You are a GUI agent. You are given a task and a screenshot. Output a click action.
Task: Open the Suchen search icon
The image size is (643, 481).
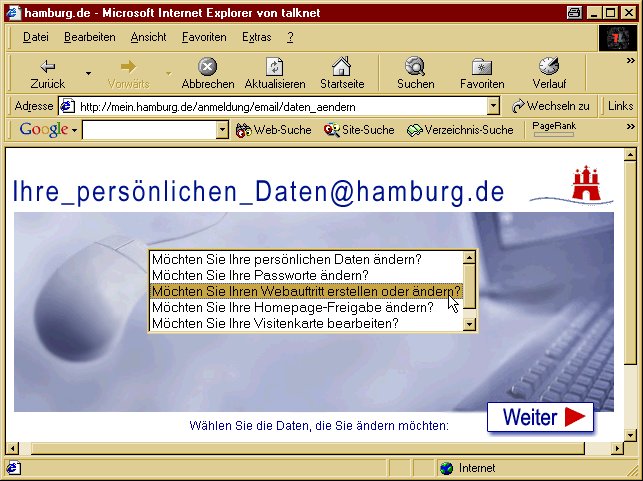415,66
